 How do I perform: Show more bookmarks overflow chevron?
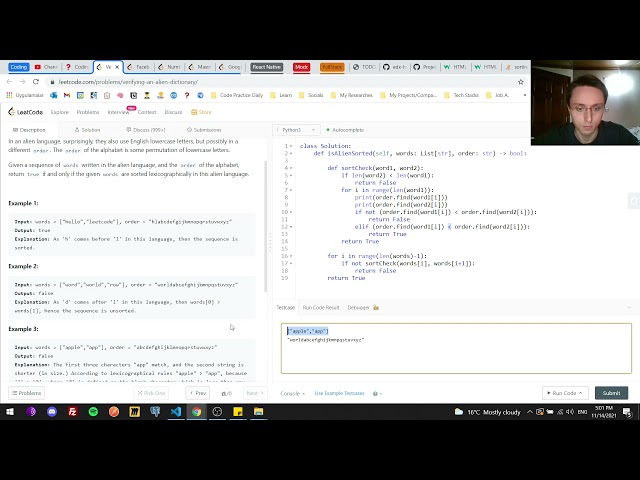(x=524, y=95)
